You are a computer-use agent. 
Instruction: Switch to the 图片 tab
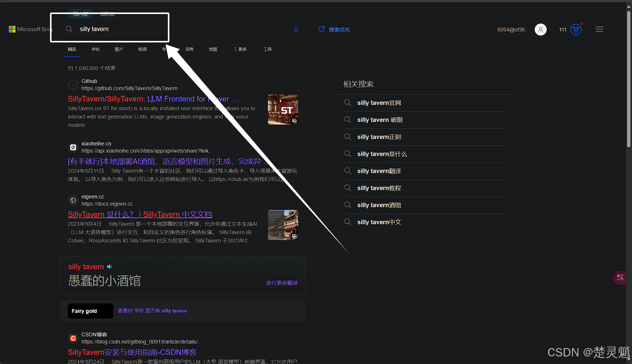point(119,49)
